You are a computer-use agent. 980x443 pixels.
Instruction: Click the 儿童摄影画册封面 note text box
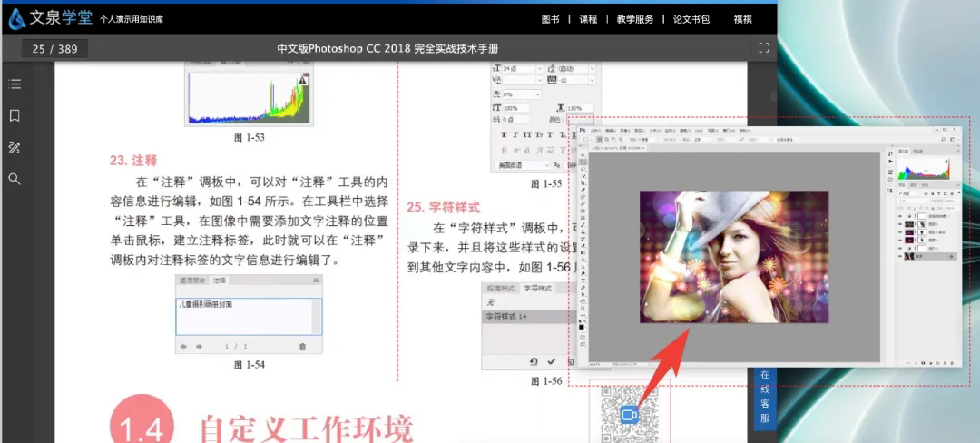(249, 316)
